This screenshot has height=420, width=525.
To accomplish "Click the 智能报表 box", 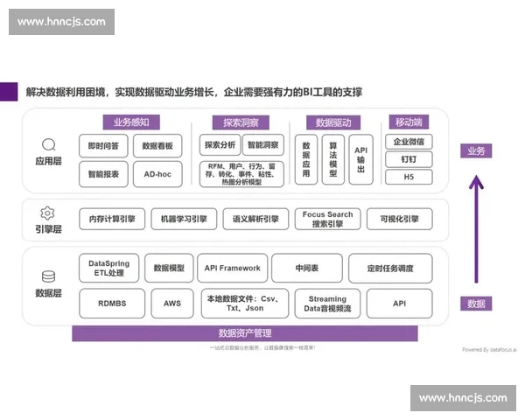I will (x=103, y=174).
